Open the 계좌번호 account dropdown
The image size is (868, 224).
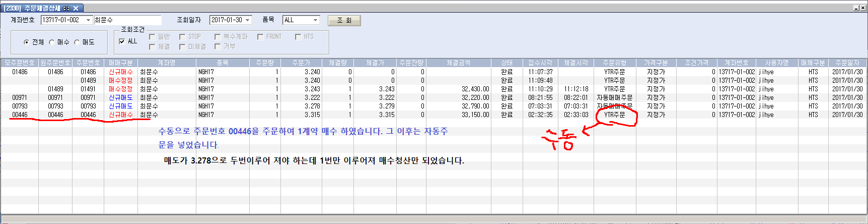(x=89, y=20)
